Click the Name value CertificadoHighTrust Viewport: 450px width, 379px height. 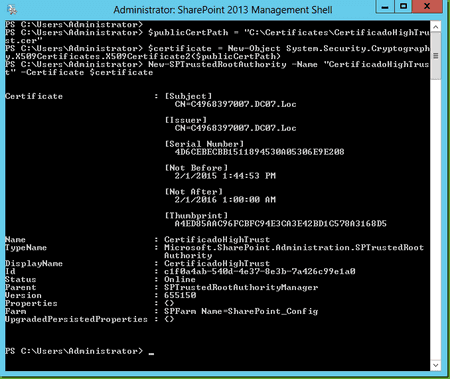pos(217,239)
